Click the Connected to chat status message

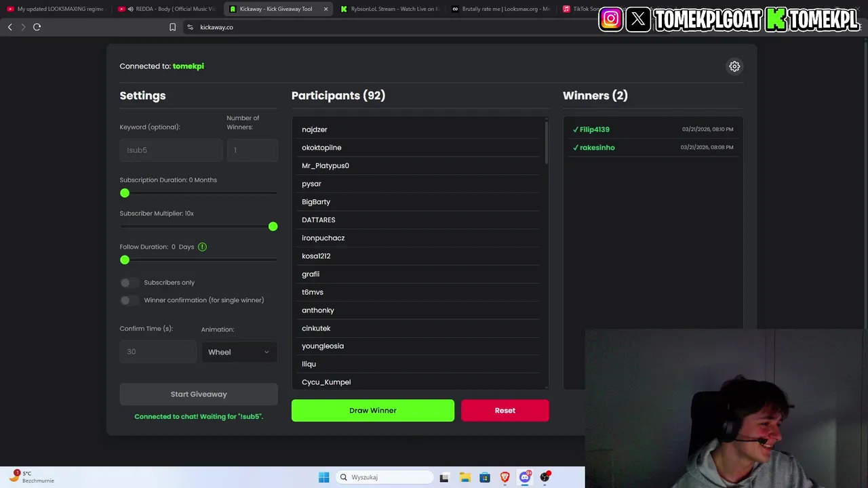199,417
